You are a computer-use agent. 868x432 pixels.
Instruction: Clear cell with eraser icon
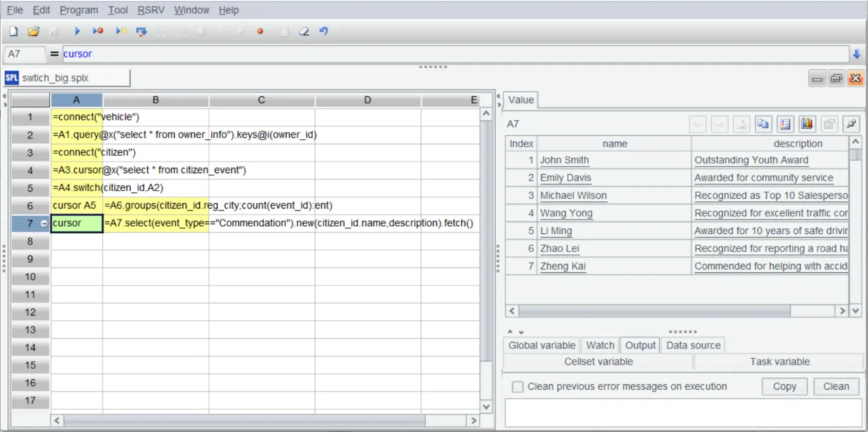(304, 31)
